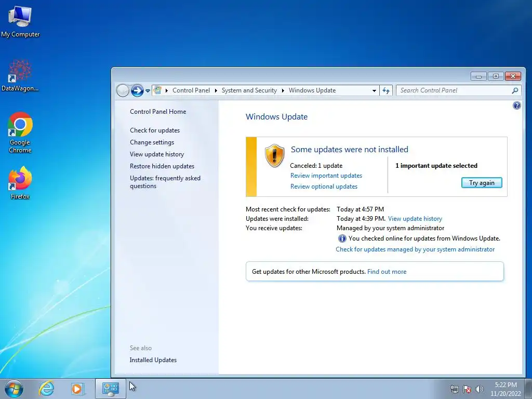Click the taskbar clock showing 5:22 PM
This screenshot has width=532, height=399.
click(506, 389)
